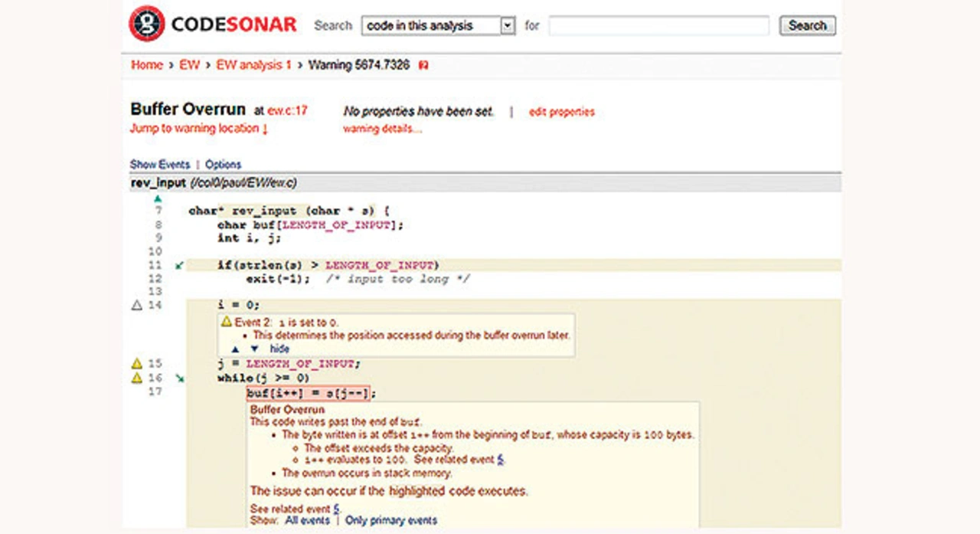980x534 pixels.
Task: Expand warning details link
Action: tap(382, 129)
